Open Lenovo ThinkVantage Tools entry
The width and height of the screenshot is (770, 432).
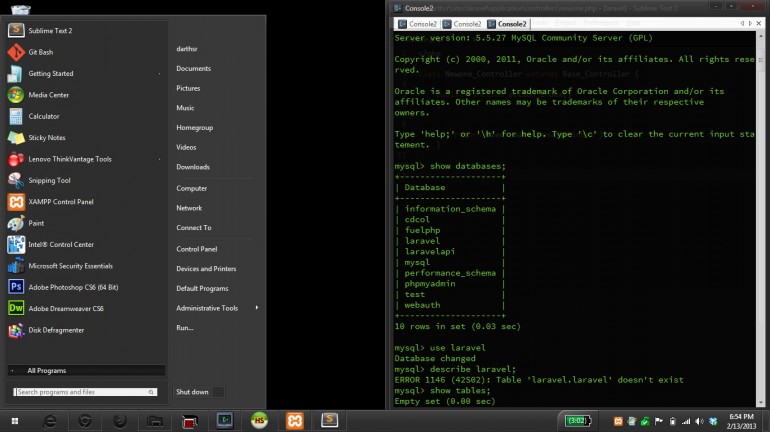click(x=86, y=159)
